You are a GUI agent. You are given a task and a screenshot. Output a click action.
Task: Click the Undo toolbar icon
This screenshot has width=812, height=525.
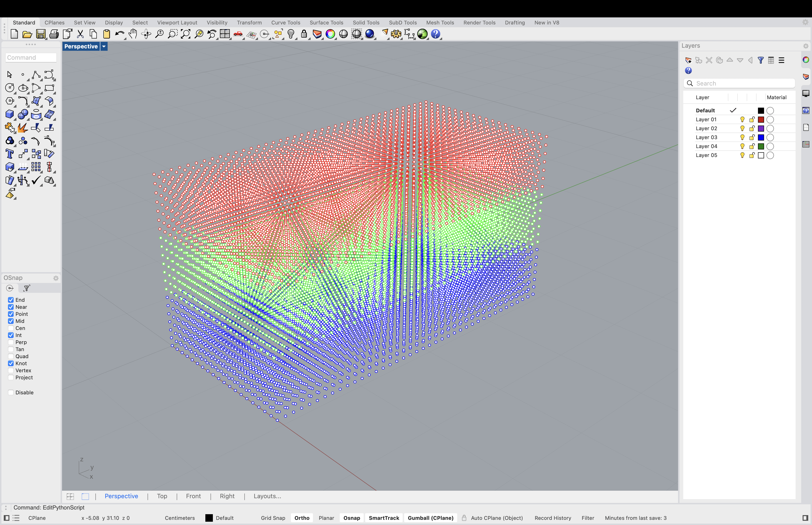coord(120,34)
